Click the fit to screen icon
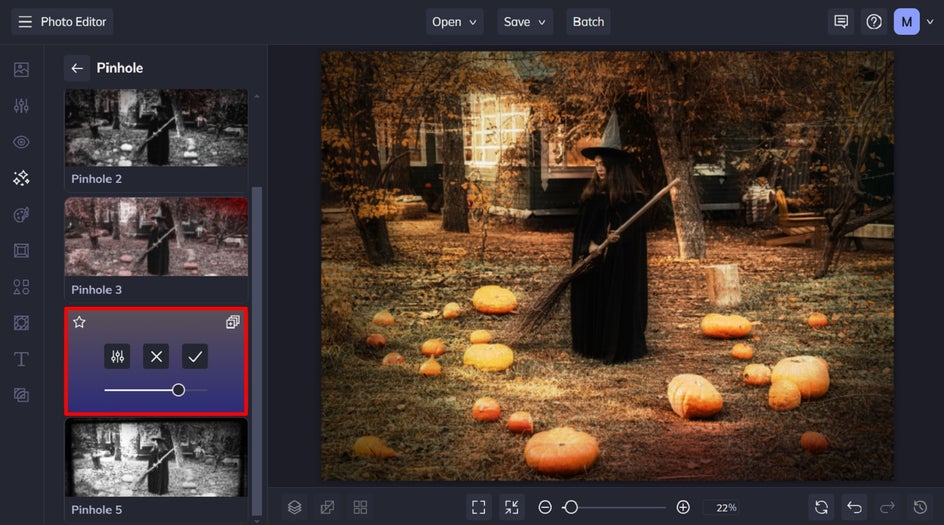Viewport: 944px width, 525px height. click(479, 507)
